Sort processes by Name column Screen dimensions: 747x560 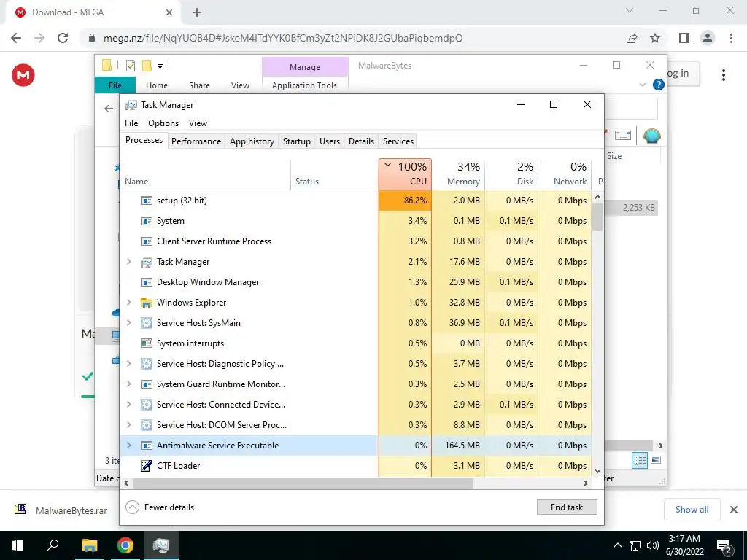coord(205,174)
